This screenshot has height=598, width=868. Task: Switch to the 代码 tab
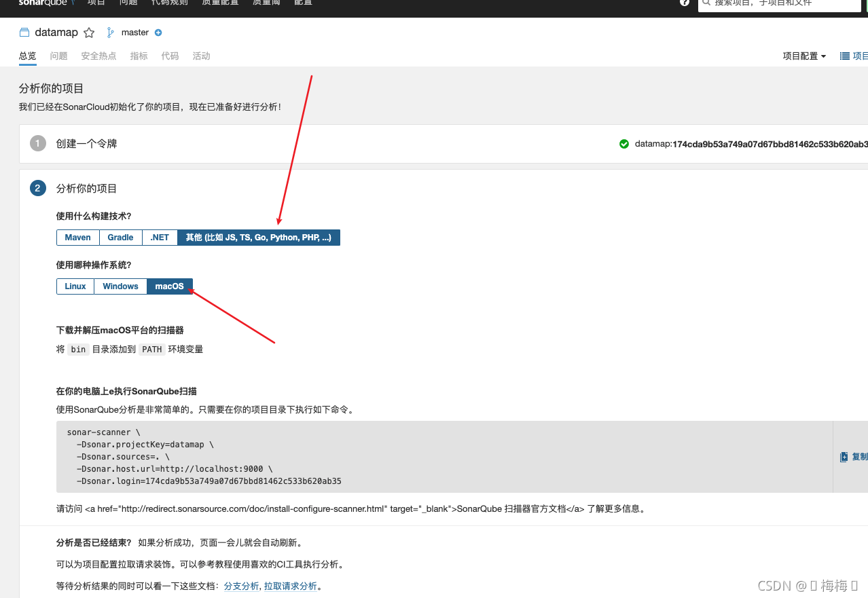click(170, 56)
